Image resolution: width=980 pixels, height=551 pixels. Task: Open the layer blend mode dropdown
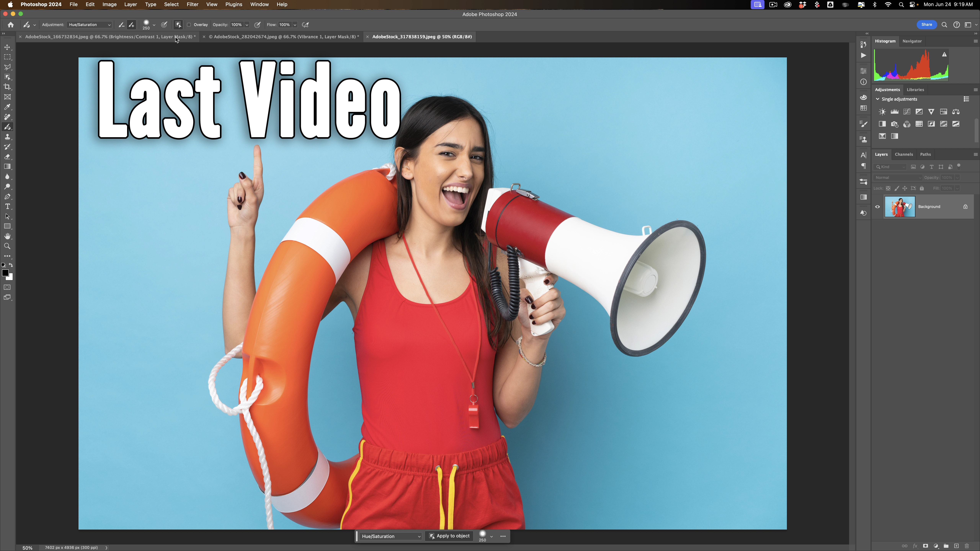(x=898, y=178)
